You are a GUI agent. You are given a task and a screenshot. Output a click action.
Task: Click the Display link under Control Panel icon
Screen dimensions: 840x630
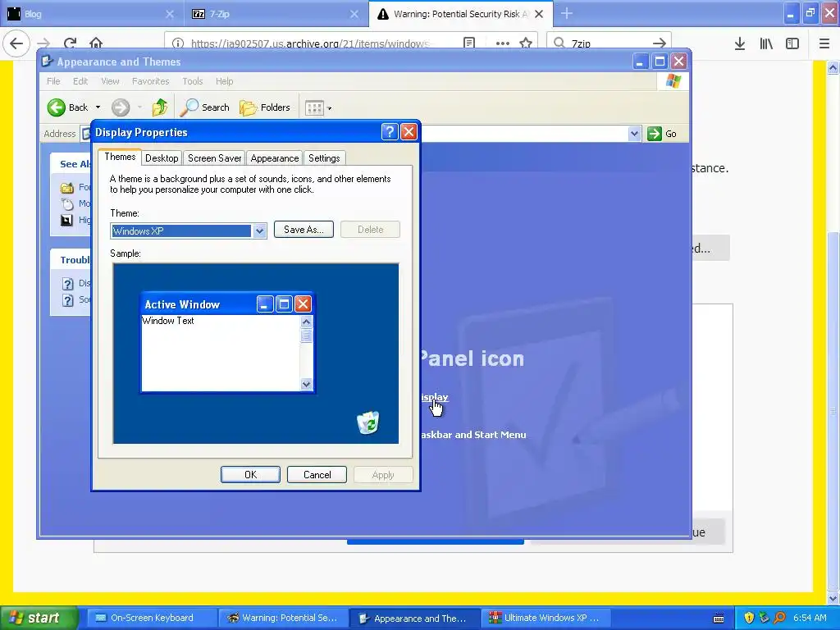tap(435, 397)
